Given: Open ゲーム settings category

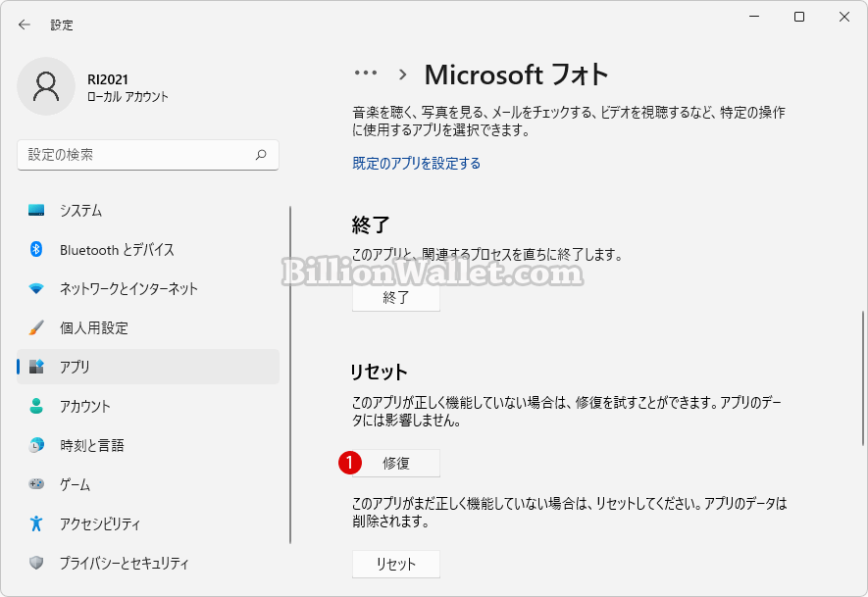Looking at the screenshot, I should (x=148, y=484).
